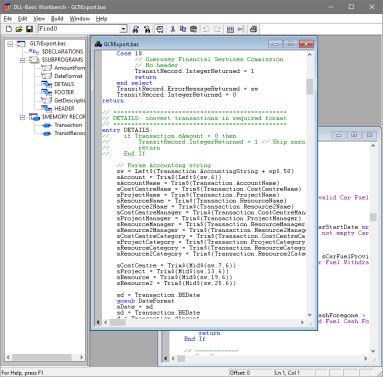The width and height of the screenshot is (383, 377).
Task: Click the editor window title icon
Action: [98, 44]
